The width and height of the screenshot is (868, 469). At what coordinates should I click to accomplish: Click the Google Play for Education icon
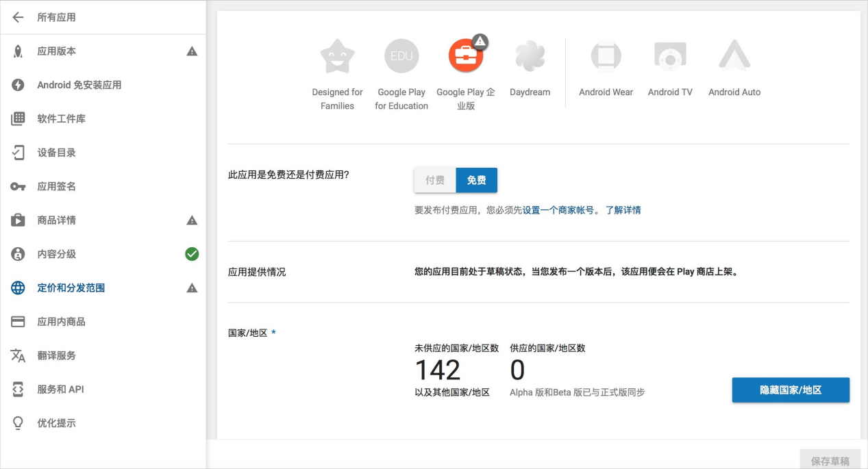tap(401, 56)
